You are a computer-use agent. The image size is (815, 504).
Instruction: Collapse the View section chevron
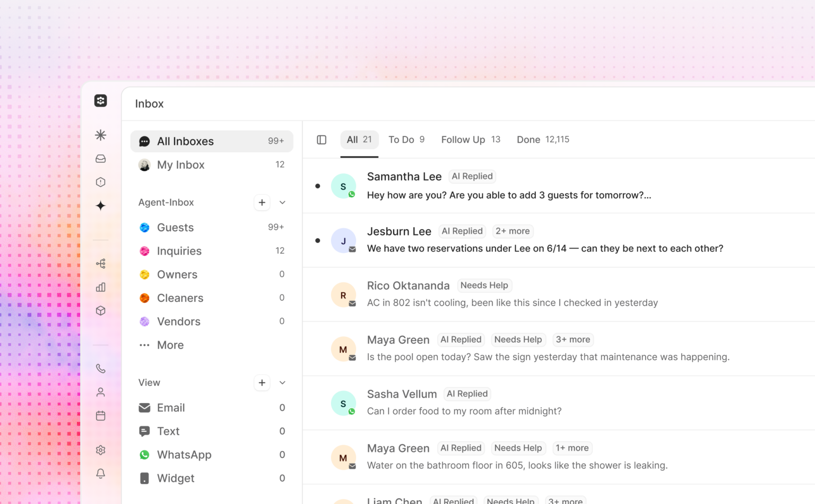282,383
